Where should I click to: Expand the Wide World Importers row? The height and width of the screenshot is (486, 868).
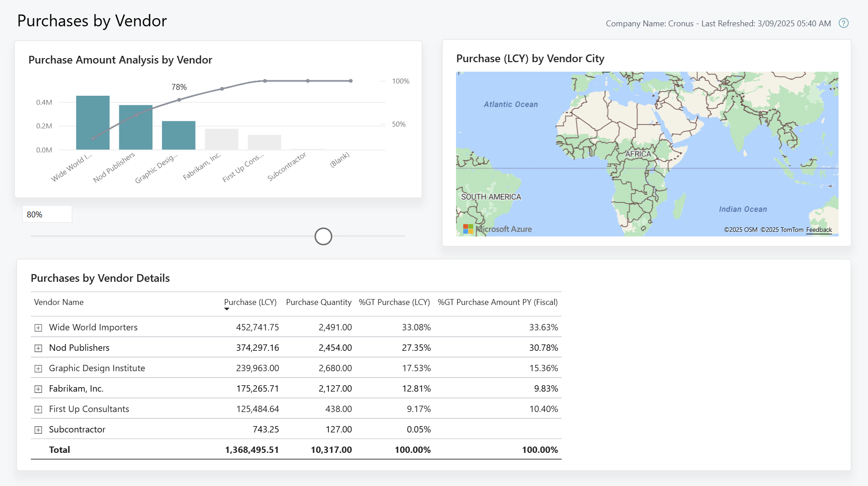tap(38, 328)
